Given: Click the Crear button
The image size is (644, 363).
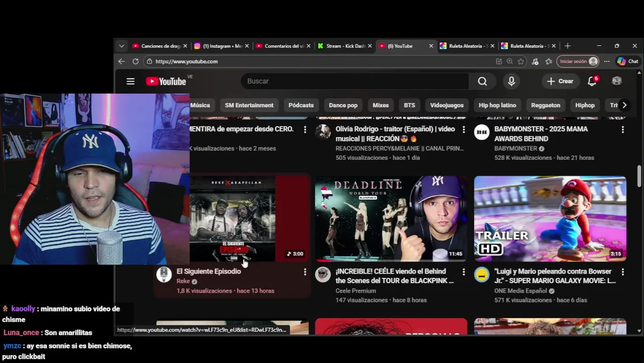Looking at the screenshot, I should (560, 81).
